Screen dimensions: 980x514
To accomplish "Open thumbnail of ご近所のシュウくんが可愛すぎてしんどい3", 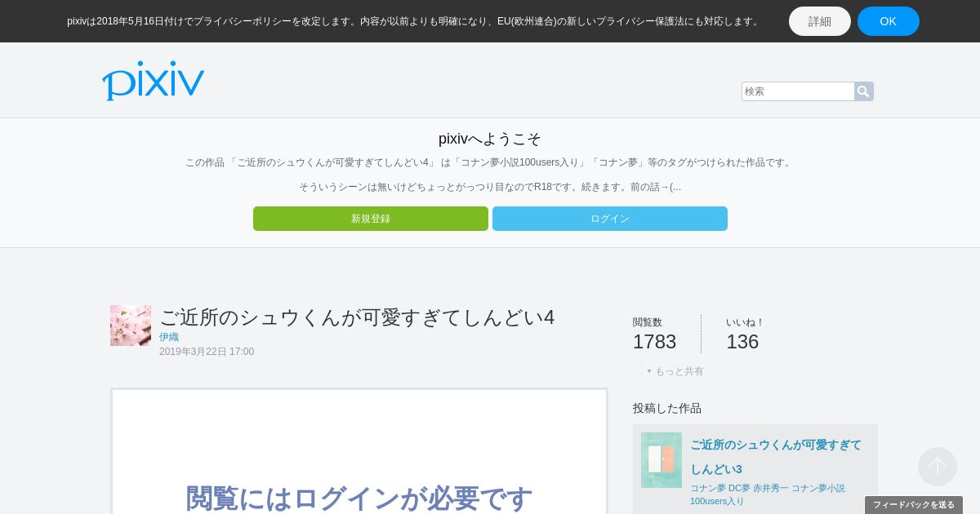I will tap(661, 460).
